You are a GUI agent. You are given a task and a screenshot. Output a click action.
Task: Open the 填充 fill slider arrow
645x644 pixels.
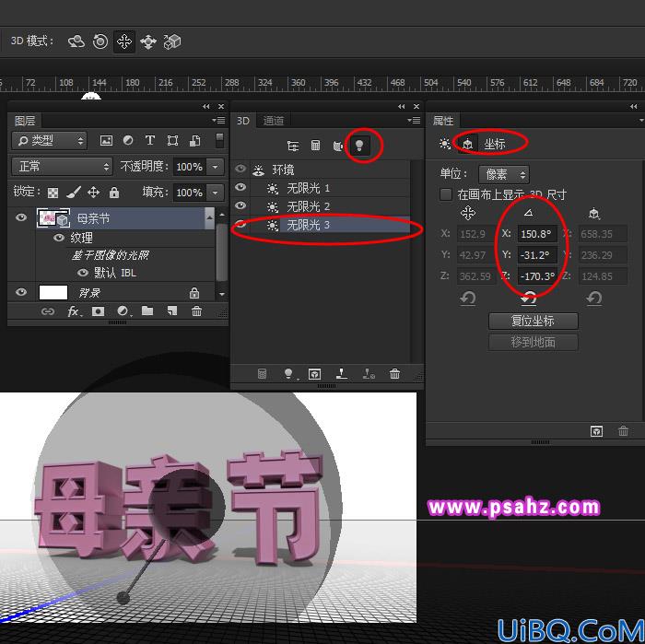[215, 192]
